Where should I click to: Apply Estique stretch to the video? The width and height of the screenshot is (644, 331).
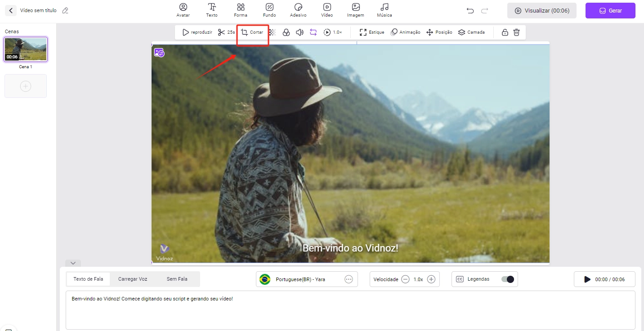[372, 32]
